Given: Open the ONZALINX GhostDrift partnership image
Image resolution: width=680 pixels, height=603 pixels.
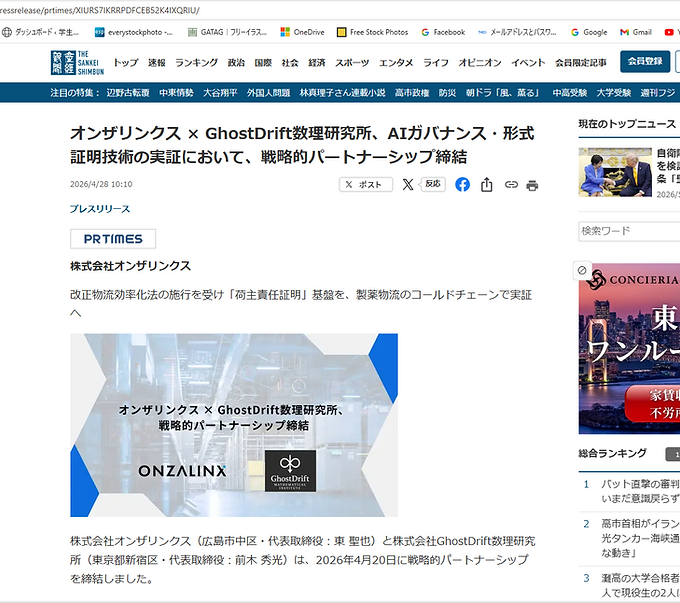Looking at the screenshot, I should click(234, 425).
